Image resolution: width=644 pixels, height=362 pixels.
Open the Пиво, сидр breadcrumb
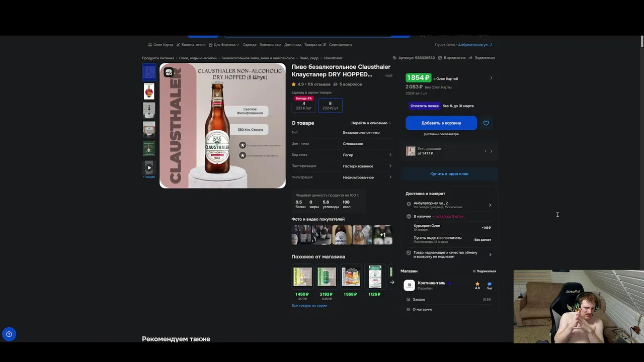pos(309,58)
